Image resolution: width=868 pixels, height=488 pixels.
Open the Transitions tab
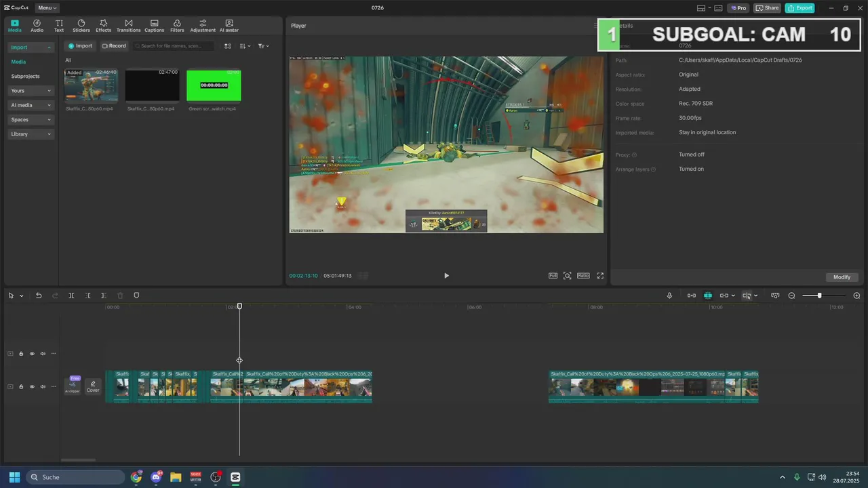coord(128,26)
